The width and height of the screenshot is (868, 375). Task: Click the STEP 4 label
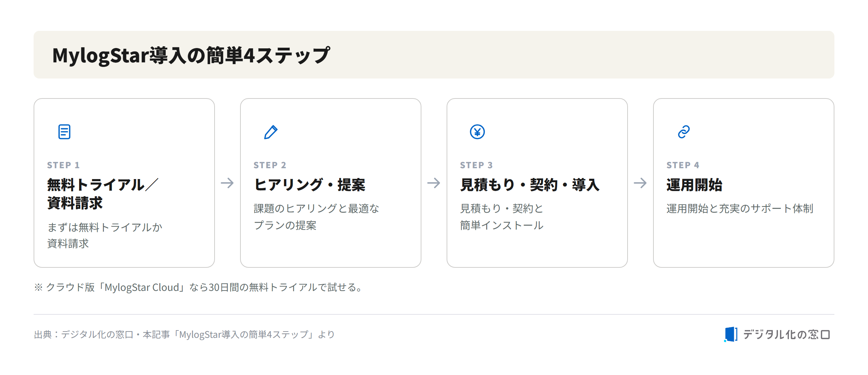coord(683,165)
